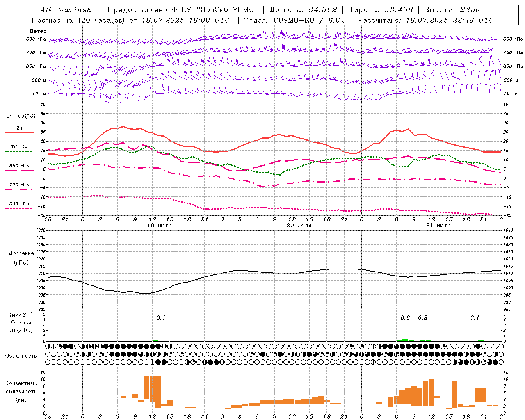Image resolution: width=525 pixels, height=420 pixels.
Task: Click the 21 июля date label
Action: (438, 226)
